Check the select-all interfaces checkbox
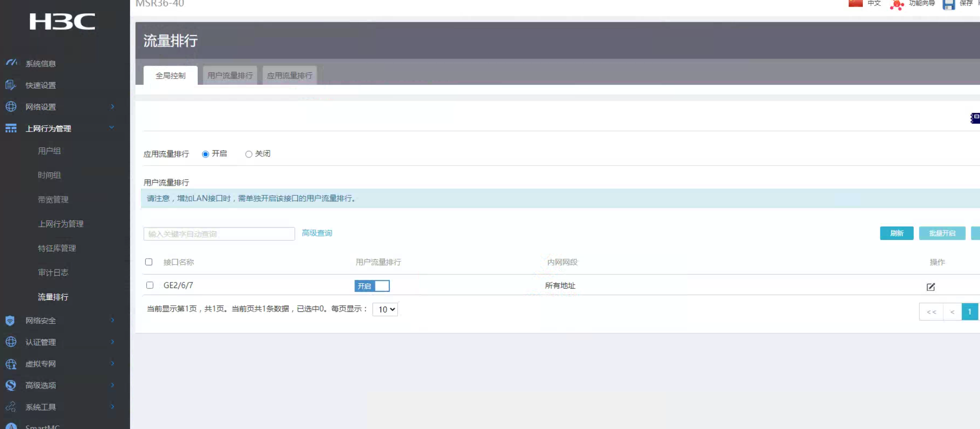The image size is (980, 429). [149, 262]
